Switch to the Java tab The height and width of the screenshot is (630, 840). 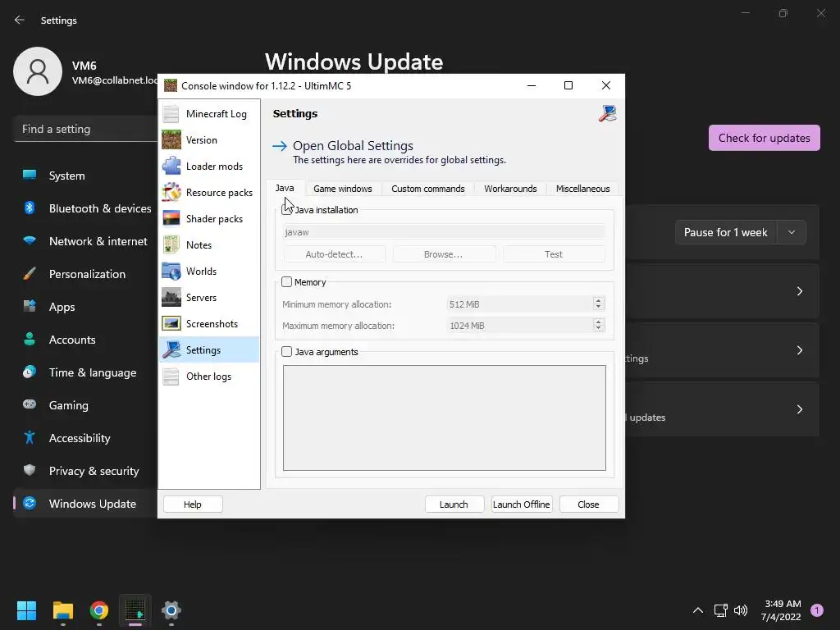(x=285, y=188)
